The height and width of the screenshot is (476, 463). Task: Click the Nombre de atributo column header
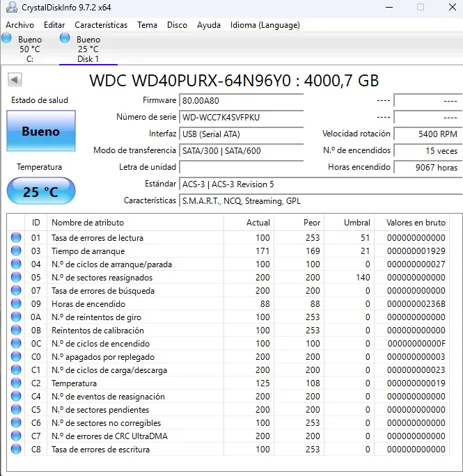[x=88, y=223]
